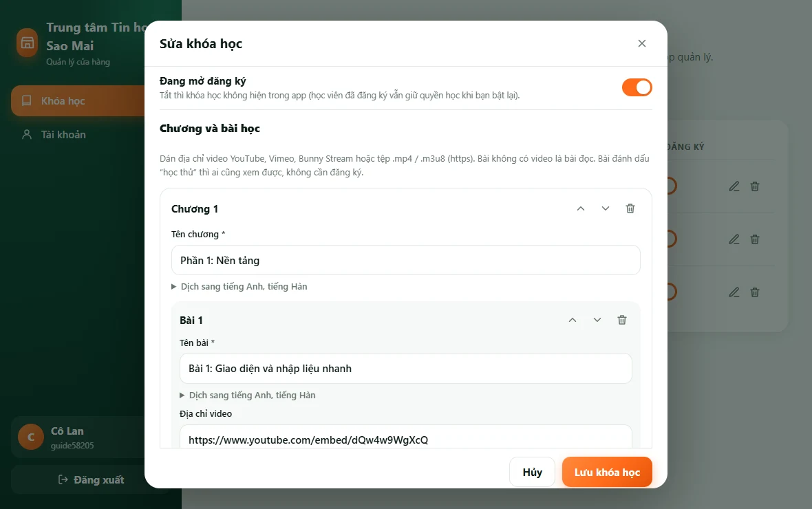
Task: Click the store logo icon in the sidebar
Action: (28, 43)
